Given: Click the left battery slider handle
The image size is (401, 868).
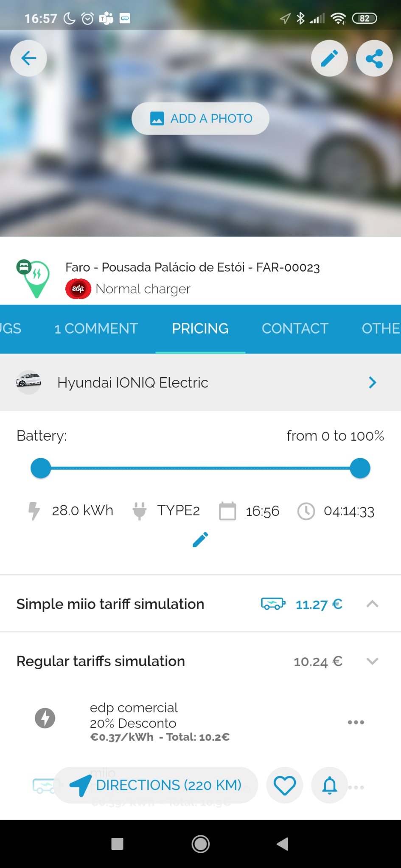Looking at the screenshot, I should (x=41, y=468).
